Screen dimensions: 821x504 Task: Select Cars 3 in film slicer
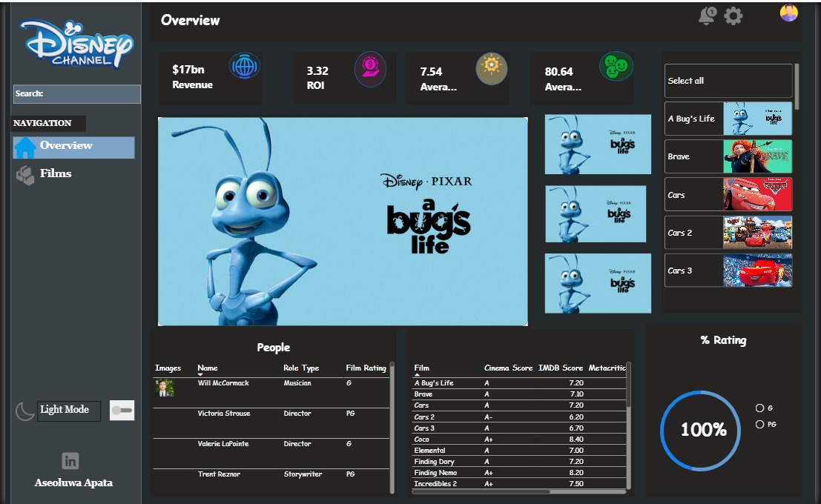tap(728, 271)
